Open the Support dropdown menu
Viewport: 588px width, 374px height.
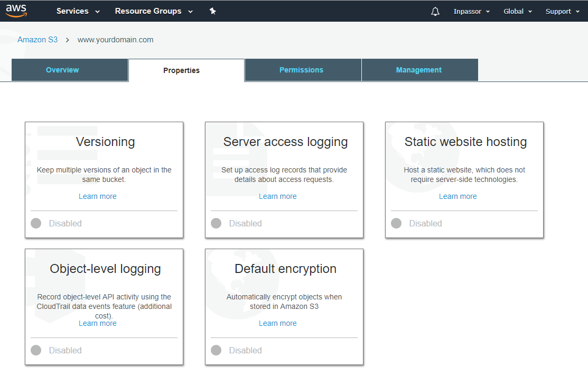(562, 11)
